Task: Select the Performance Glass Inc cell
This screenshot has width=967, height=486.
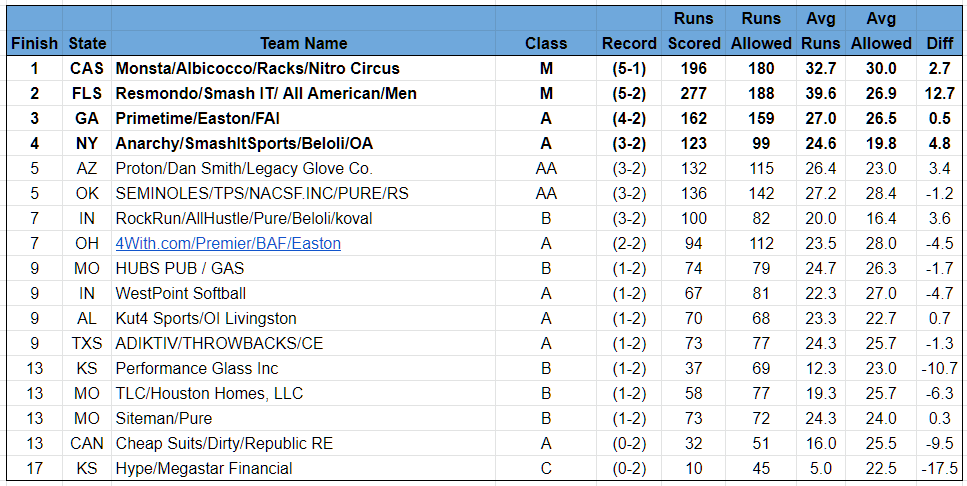Action: tap(303, 368)
